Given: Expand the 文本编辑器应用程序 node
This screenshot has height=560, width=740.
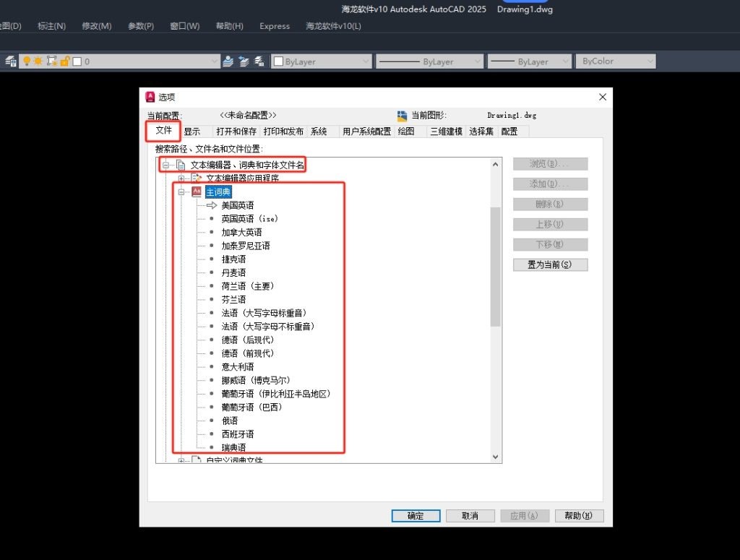Looking at the screenshot, I should tap(181, 178).
